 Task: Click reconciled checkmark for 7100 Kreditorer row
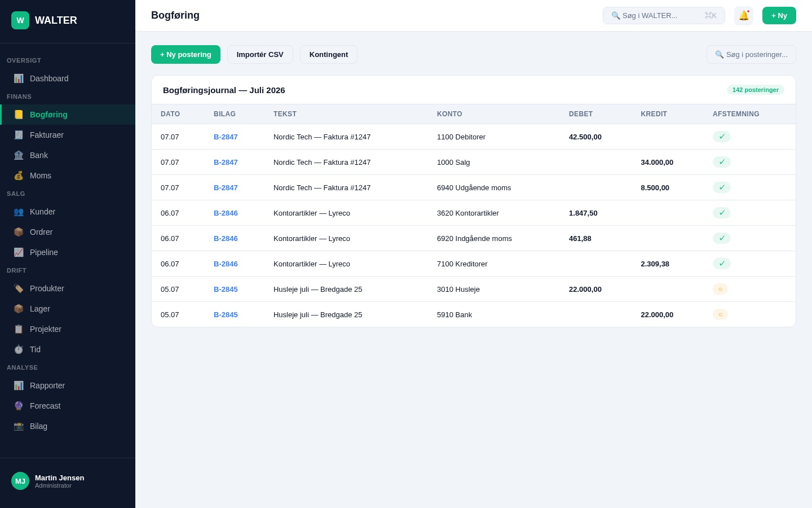tap(722, 264)
